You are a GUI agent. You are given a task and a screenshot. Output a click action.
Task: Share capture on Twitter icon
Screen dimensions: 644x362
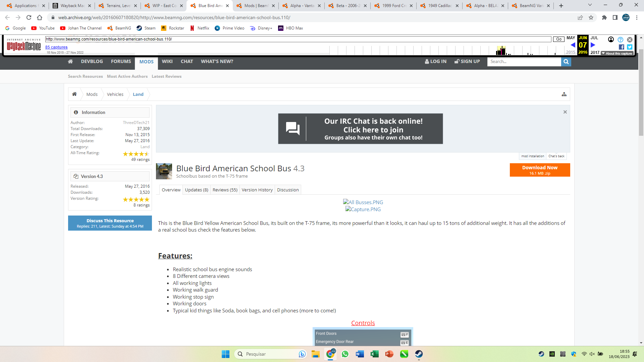click(630, 47)
